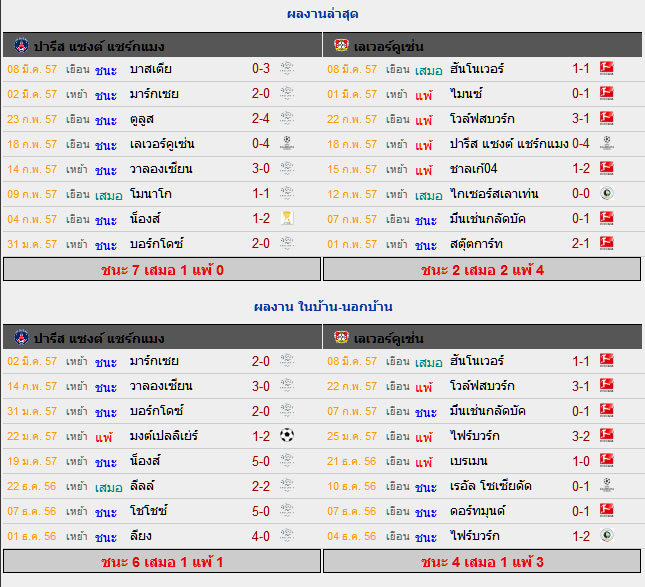This screenshot has height=587, width=645.
Task: Click the PSG summary ชนะ 7 เสมอ 1 แพ้ 0
Action: coord(162,270)
